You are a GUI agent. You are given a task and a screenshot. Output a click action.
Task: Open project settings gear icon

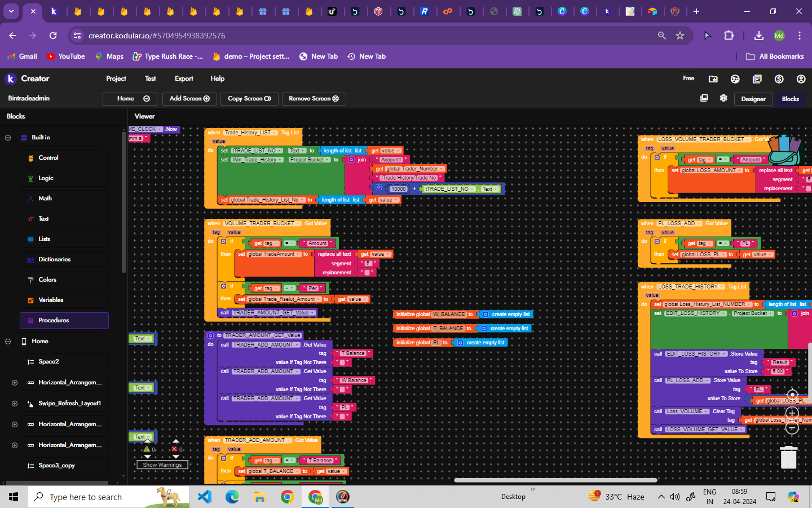(723, 98)
